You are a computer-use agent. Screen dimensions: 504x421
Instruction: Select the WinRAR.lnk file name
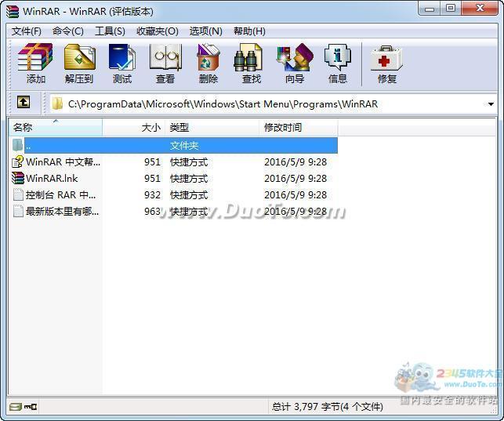click(52, 179)
